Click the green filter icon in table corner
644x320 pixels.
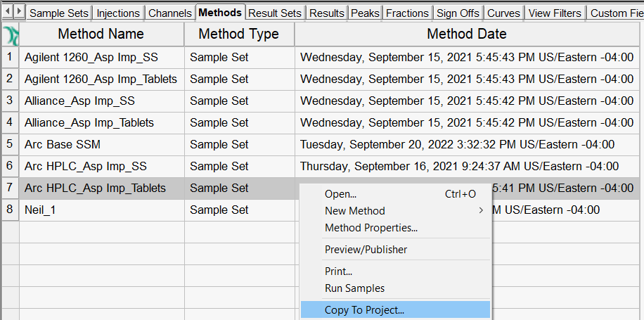click(10, 34)
